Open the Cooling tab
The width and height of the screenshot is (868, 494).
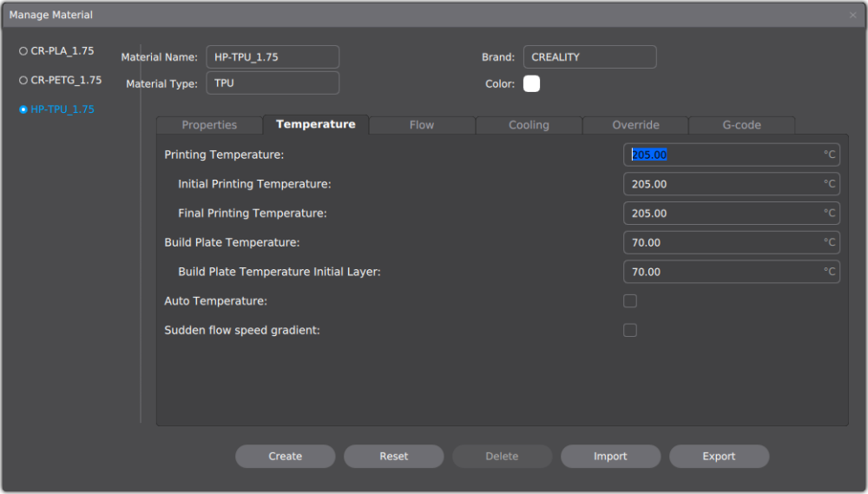pos(529,125)
